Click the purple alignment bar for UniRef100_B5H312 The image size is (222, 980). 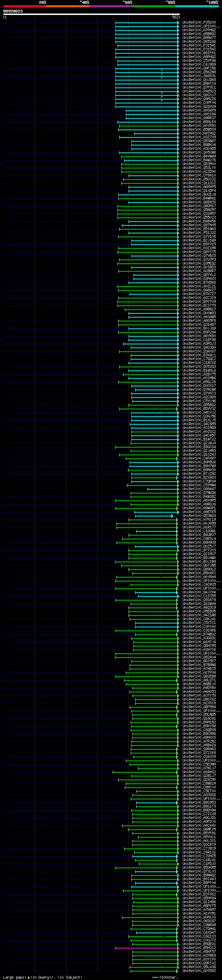147,948
